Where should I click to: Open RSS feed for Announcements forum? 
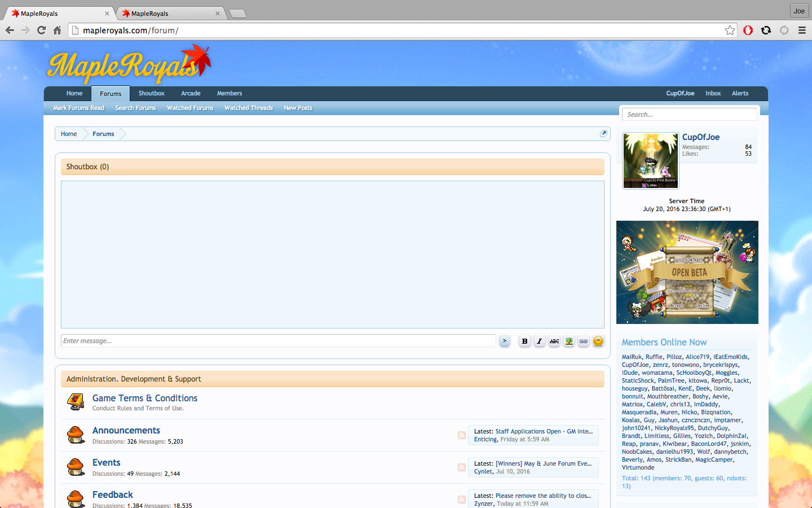(x=462, y=435)
